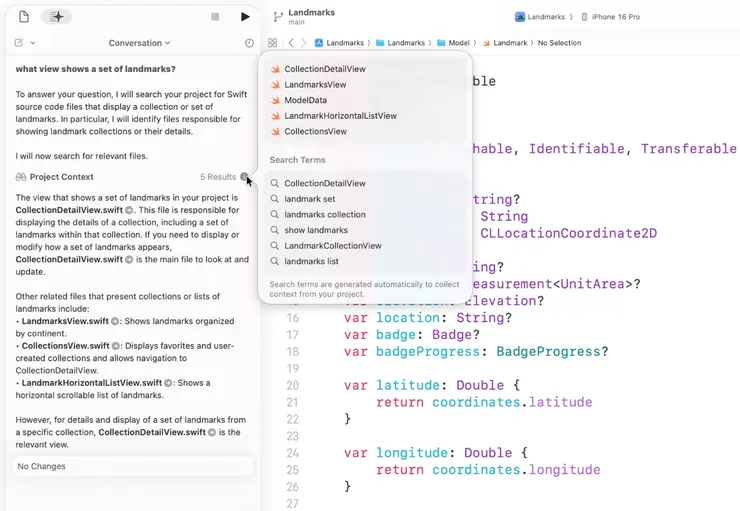This screenshot has width=740, height=511.
Task: Open the related items grid icon
Action: [x=272, y=43]
